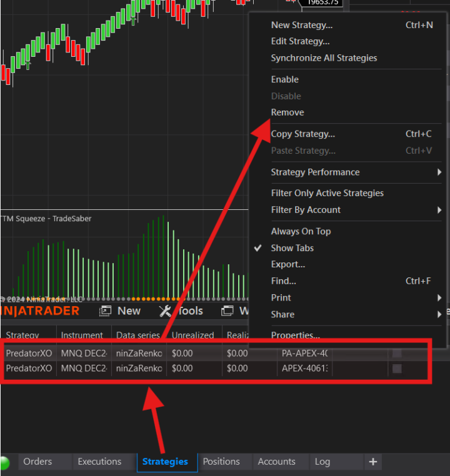Select the first PredatorXO strategy row
The width and height of the screenshot is (450, 476).
(29, 353)
